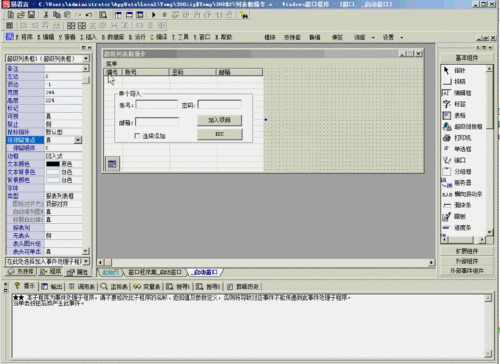Open the 数据库 menu
The width and height of the screenshot is (500, 364).
tap(113, 37)
